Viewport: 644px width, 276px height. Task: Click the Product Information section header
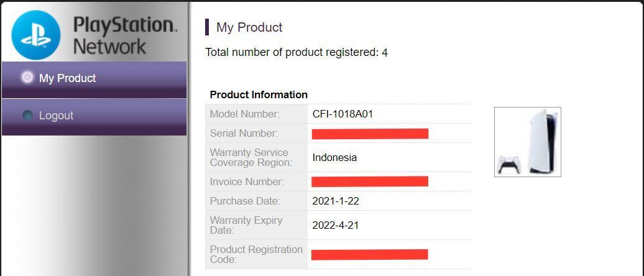click(x=259, y=95)
